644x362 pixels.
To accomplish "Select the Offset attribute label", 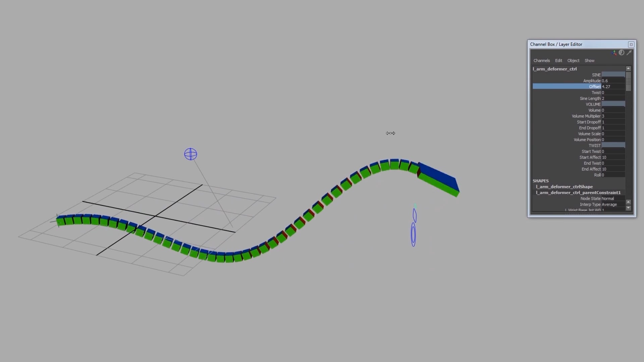I will point(595,86).
